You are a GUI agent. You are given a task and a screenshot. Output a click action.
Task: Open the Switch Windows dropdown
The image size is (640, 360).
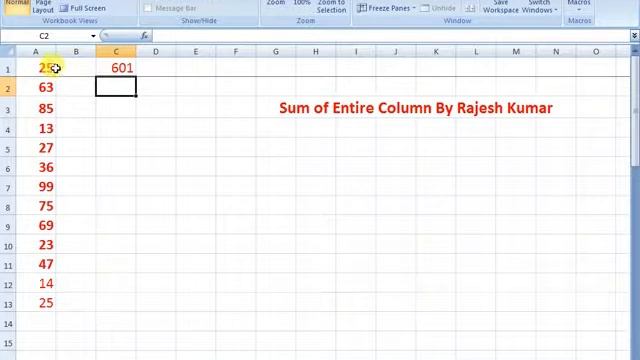point(539,7)
